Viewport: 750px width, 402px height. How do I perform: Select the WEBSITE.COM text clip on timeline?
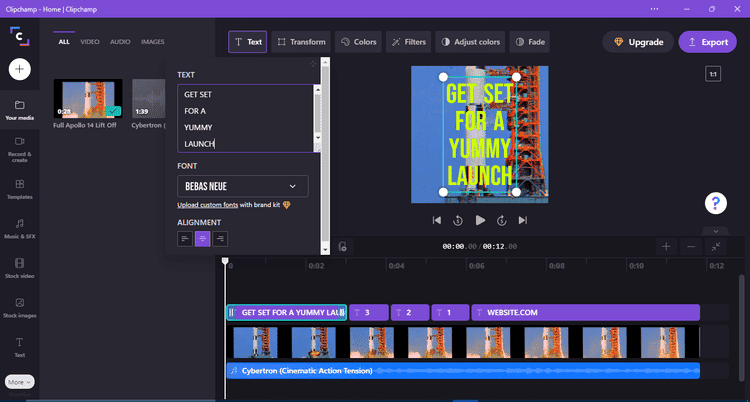point(585,312)
